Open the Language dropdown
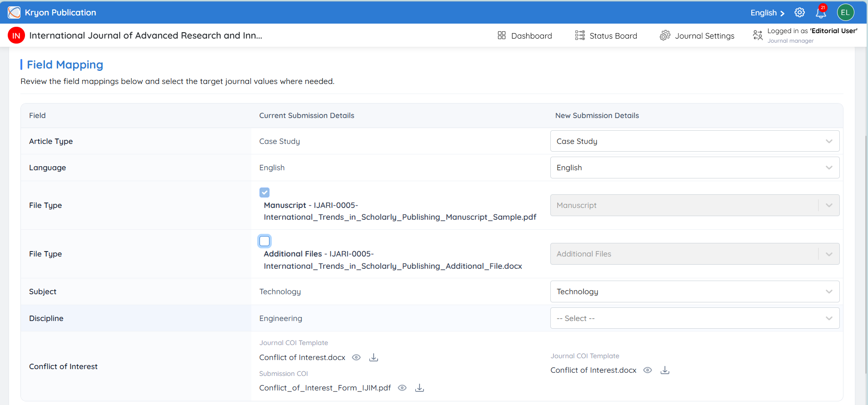868x405 pixels. 695,168
